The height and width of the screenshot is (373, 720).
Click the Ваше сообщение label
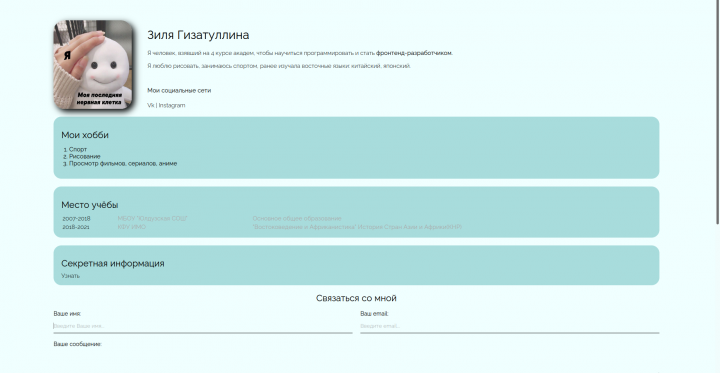tap(78, 344)
